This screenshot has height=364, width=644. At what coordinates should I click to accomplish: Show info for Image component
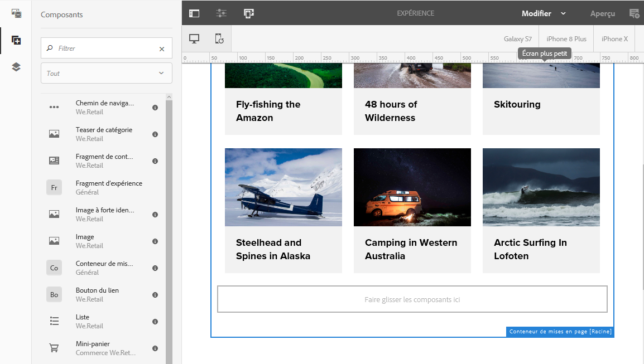(155, 241)
